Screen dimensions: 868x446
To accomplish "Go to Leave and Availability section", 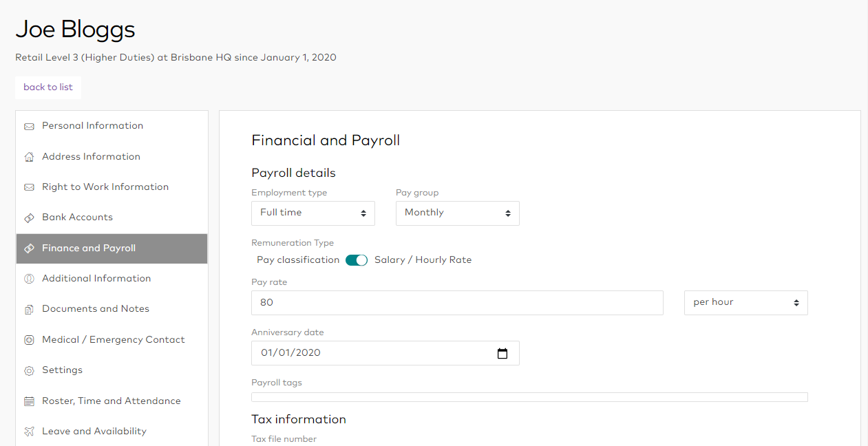I will [x=94, y=431].
